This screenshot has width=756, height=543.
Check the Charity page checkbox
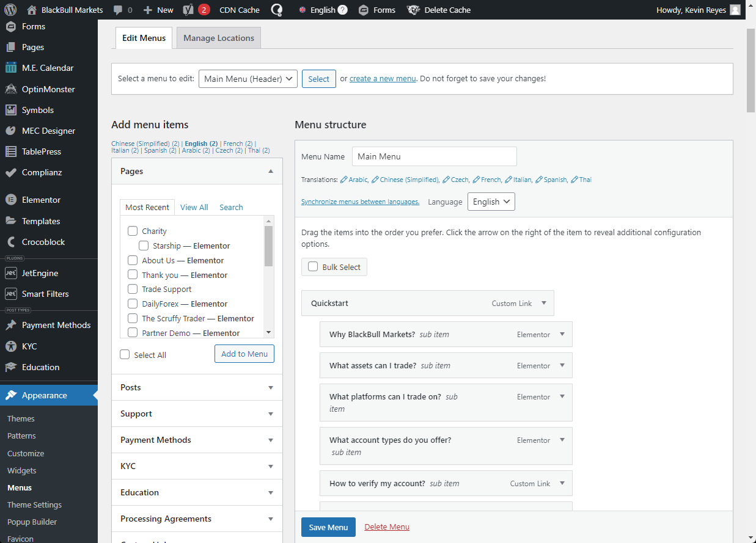[132, 231]
